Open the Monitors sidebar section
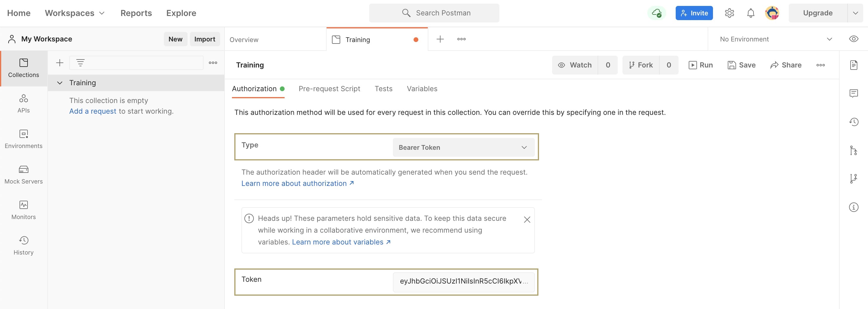 click(24, 210)
